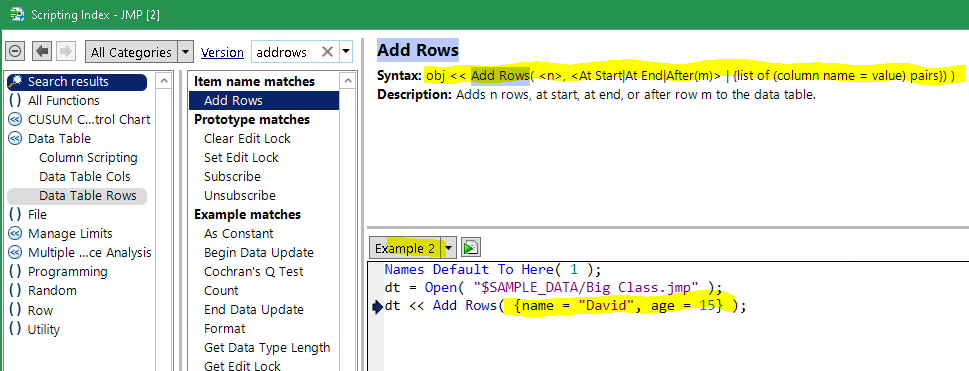Select Get Data Type Length item
The image size is (969, 371).
pos(267,348)
